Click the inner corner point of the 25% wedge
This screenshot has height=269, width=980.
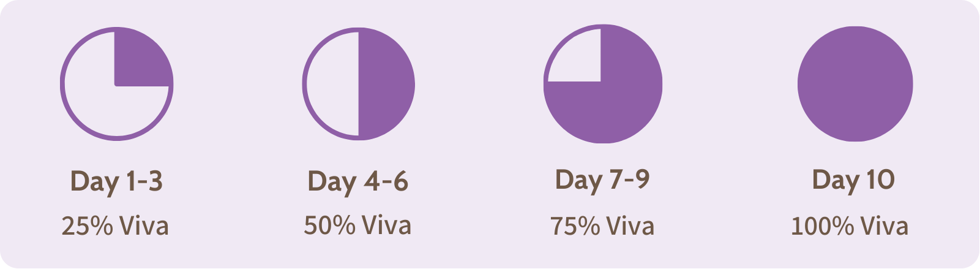click(116, 85)
